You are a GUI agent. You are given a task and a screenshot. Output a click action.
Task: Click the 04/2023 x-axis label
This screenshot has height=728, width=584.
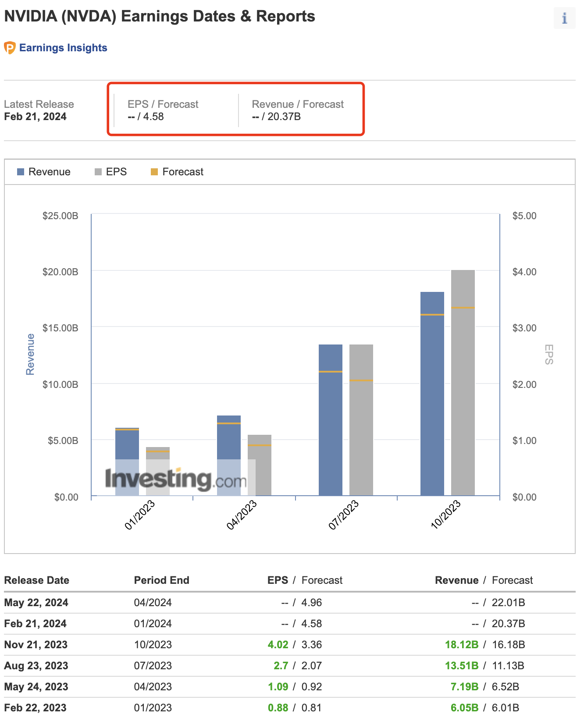click(x=242, y=515)
